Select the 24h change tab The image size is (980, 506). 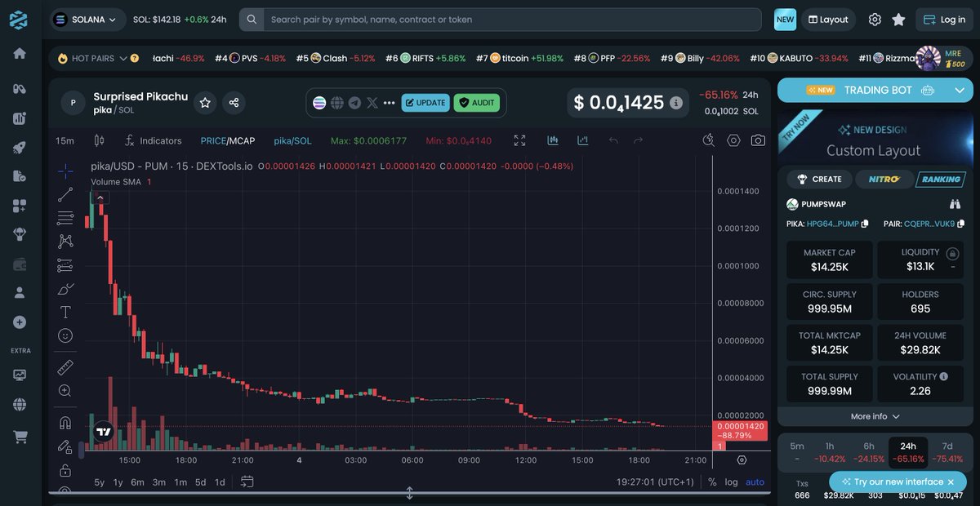[908, 452]
